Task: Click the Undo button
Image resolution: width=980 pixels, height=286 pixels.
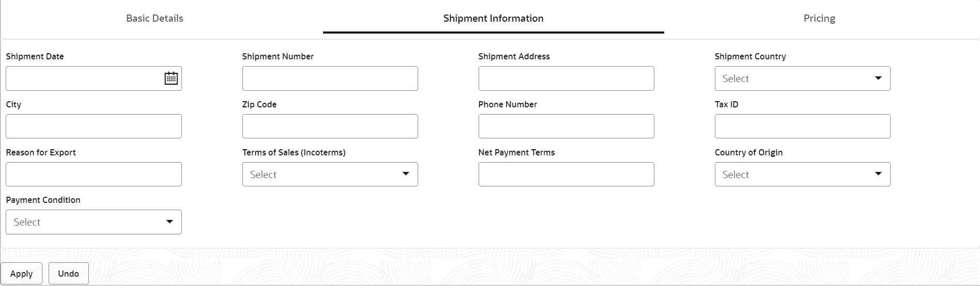Action: tap(69, 274)
